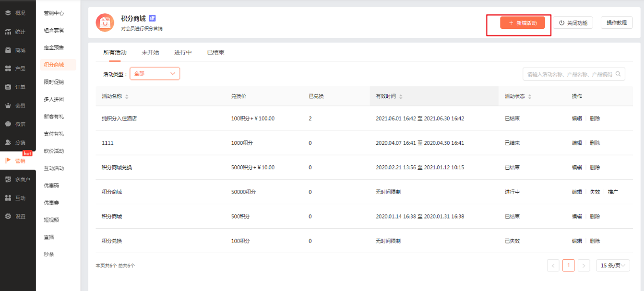Viewport: 644px width, 291px height.
Task: Click the search magnifier icon in search box
Action: point(618,74)
